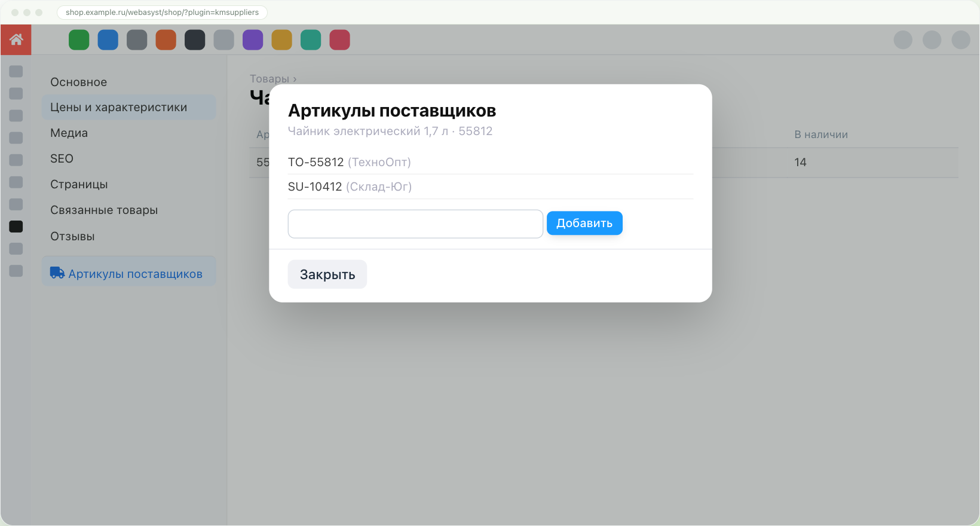The height and width of the screenshot is (526, 980).
Task: Open the yellow app icon in top bar
Action: (x=282, y=40)
